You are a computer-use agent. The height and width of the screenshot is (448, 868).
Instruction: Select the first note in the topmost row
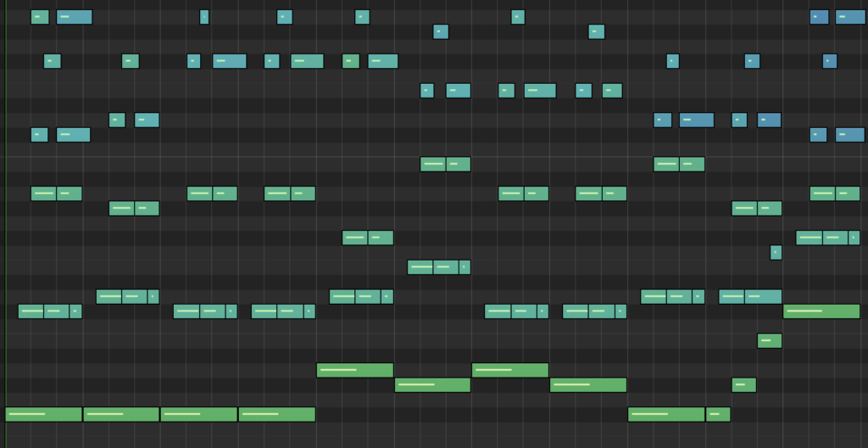coord(40,17)
